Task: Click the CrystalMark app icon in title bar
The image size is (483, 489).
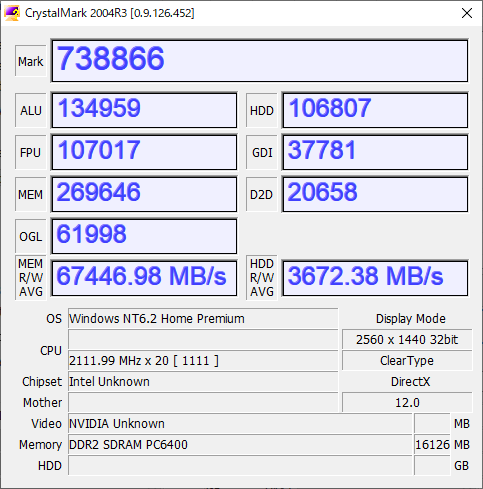Action: pos(12,13)
